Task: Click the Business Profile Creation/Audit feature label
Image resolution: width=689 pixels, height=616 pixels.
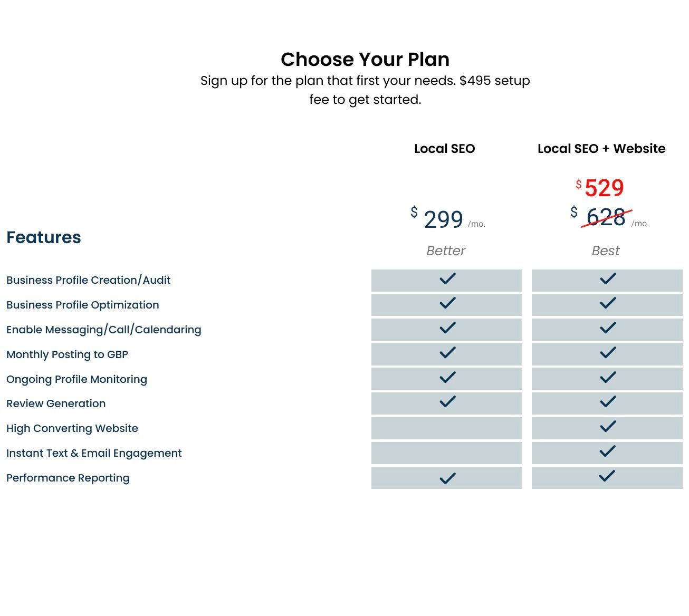Action: pos(88,280)
